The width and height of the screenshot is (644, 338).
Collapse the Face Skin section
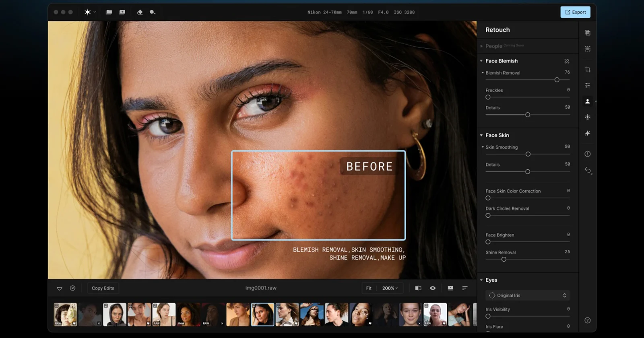[481, 136]
